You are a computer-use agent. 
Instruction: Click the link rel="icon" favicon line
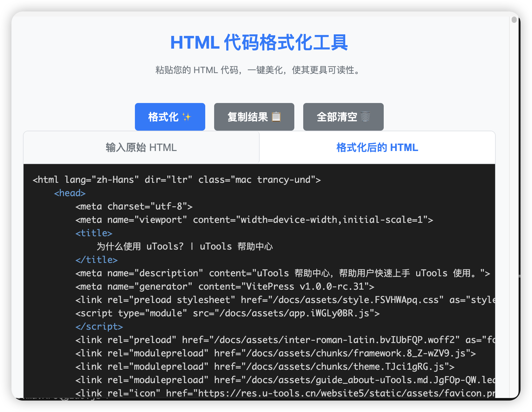point(285,393)
